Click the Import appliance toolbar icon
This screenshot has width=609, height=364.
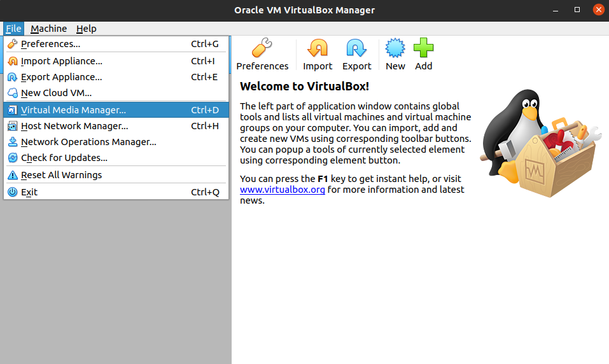(318, 48)
